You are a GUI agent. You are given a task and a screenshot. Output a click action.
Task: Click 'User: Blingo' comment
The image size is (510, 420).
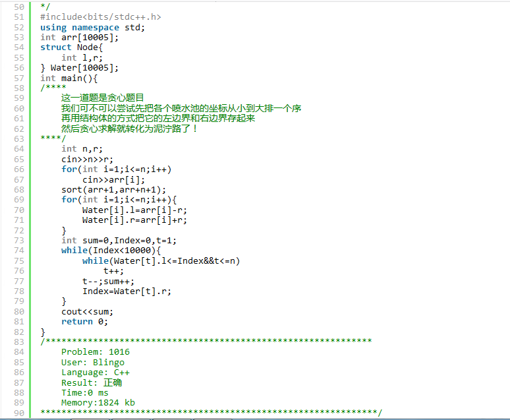93,363
